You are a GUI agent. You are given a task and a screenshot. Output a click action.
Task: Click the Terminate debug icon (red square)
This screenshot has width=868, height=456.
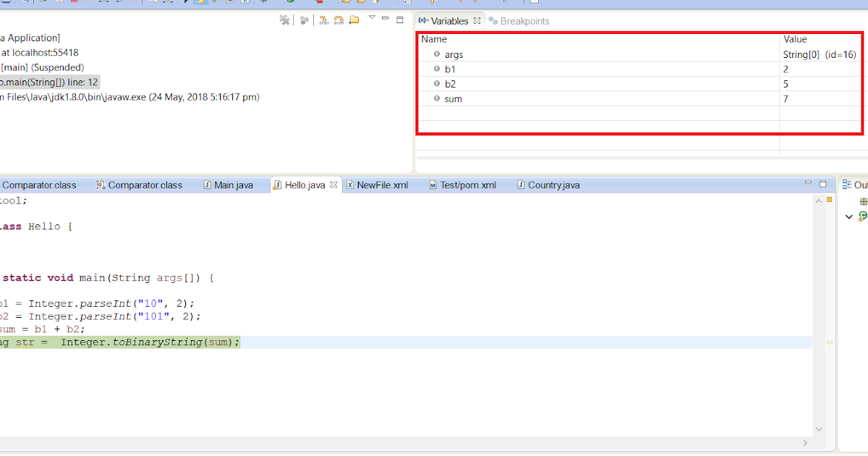[75, 2]
